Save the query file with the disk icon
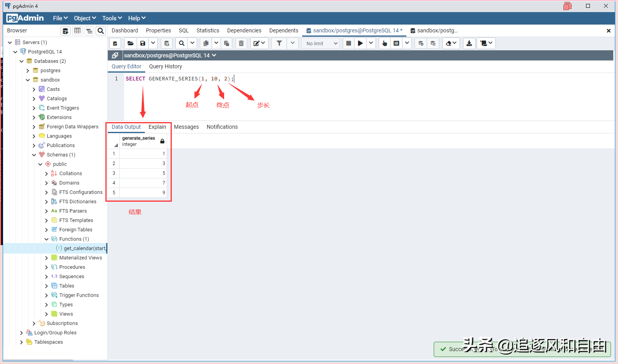The image size is (618, 364). pyautogui.click(x=143, y=43)
